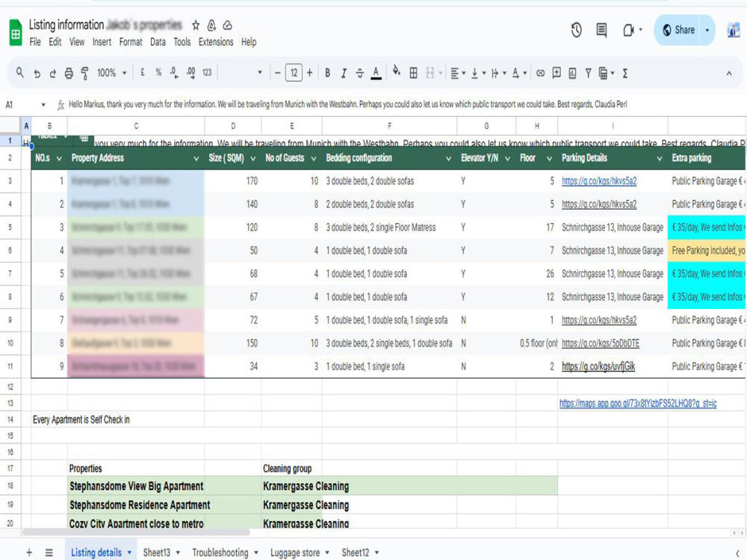The width and height of the screenshot is (747, 560).
Task: Hide the menus with collapse arrow
Action: (x=729, y=73)
